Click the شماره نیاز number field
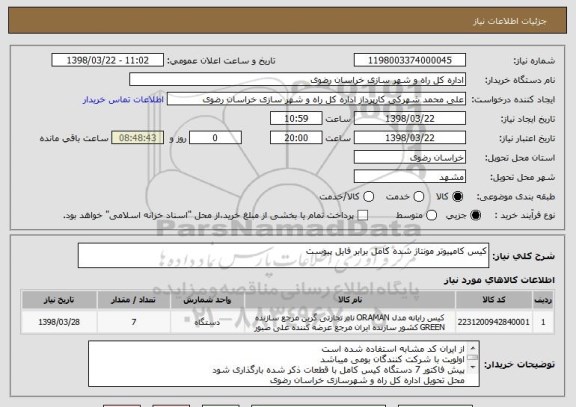 410,60
